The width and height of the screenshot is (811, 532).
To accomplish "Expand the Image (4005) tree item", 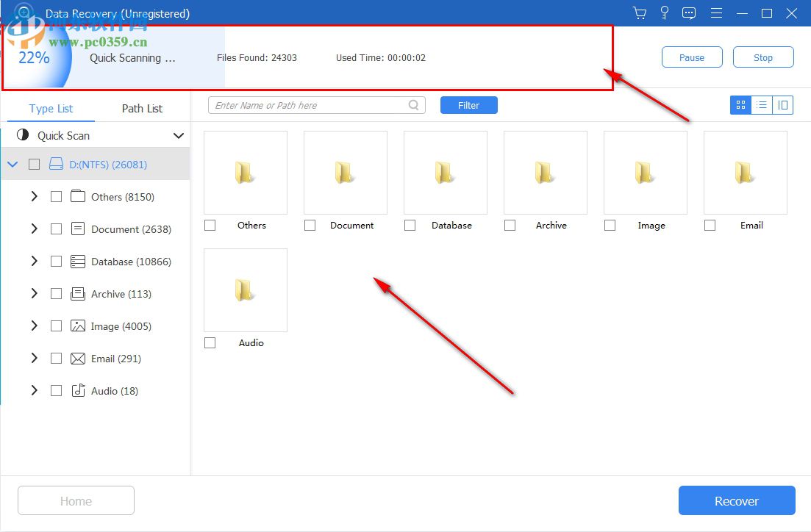I will 34,326.
